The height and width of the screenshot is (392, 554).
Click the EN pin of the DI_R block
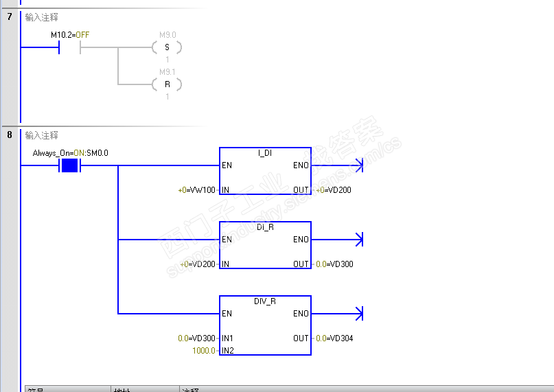pyautogui.click(x=227, y=240)
